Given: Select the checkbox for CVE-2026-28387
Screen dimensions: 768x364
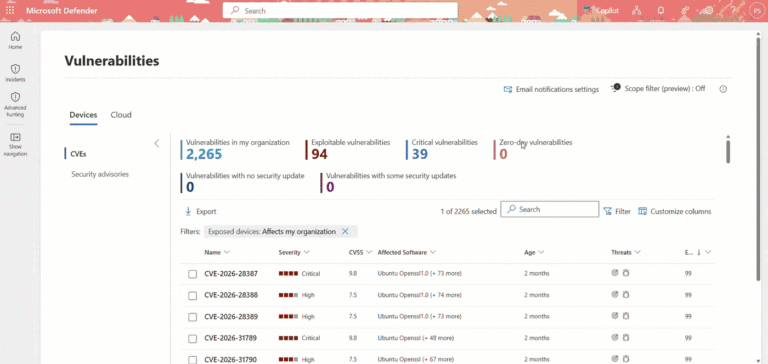Looking at the screenshot, I should pyautogui.click(x=192, y=274).
